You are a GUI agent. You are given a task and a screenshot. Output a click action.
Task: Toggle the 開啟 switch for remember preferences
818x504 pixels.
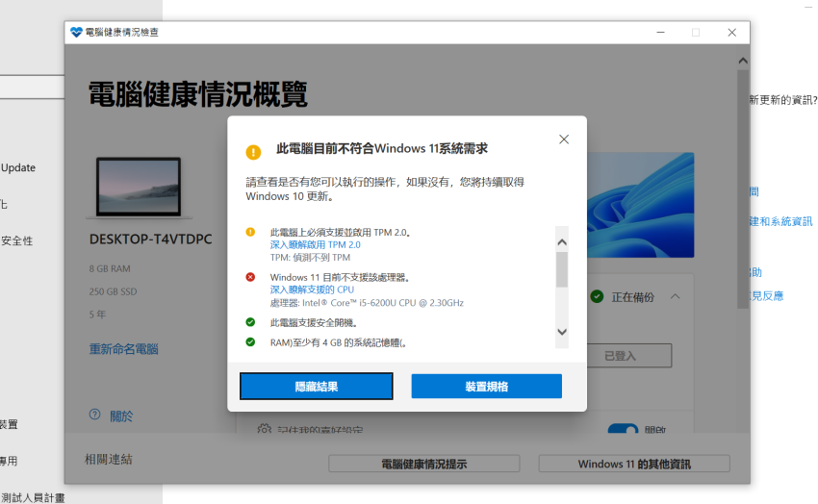[x=623, y=430]
